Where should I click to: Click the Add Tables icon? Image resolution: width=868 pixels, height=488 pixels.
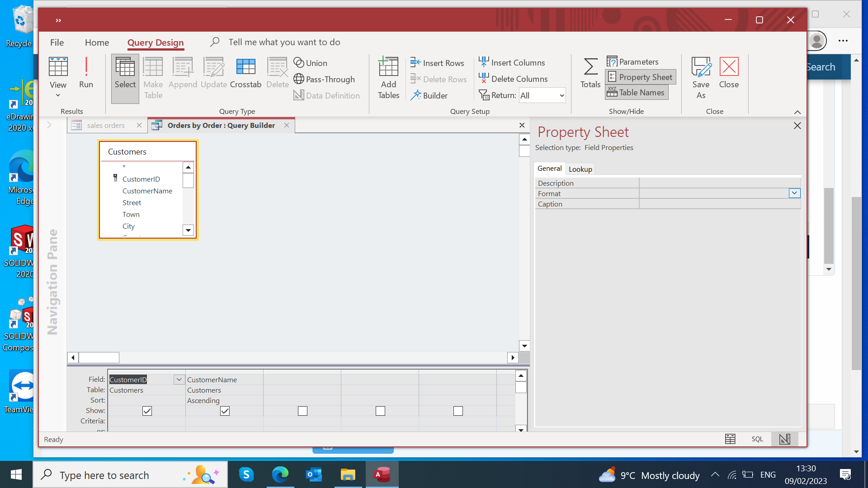coord(388,78)
